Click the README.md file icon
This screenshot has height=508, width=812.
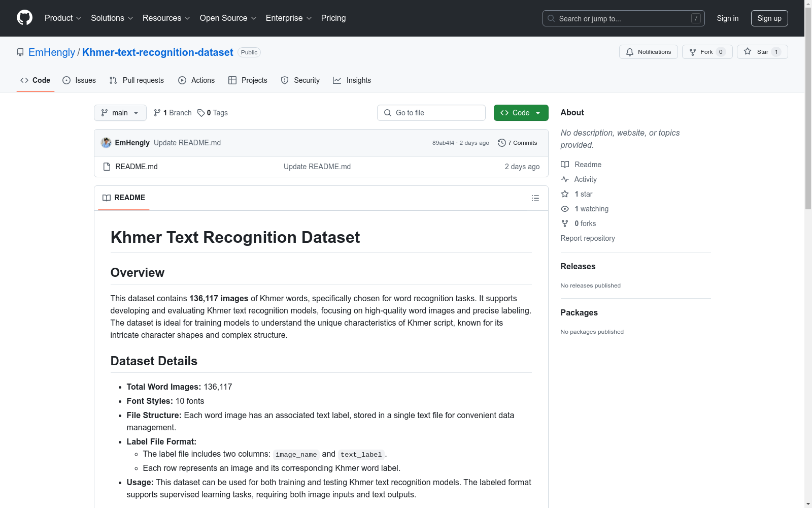[107, 167]
